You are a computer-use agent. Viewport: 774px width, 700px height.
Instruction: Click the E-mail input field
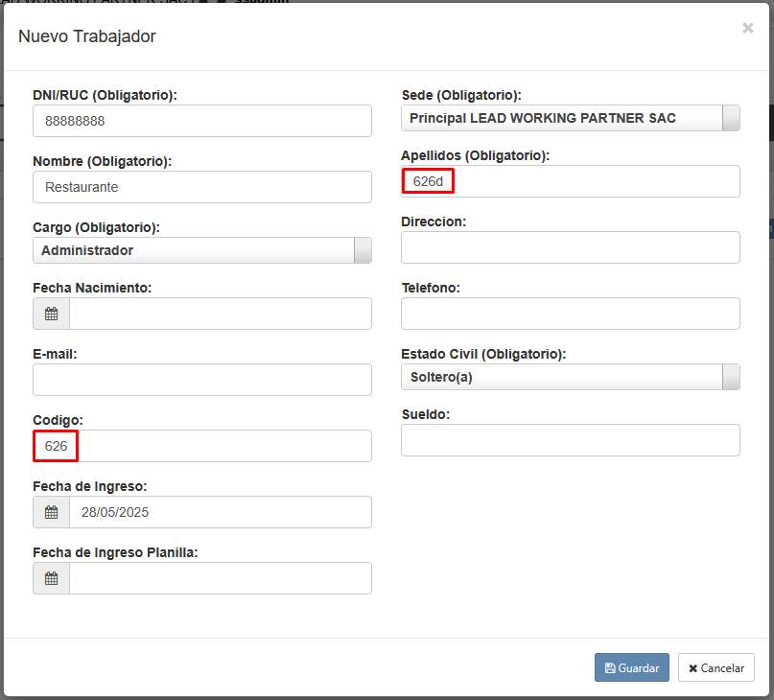pos(202,380)
